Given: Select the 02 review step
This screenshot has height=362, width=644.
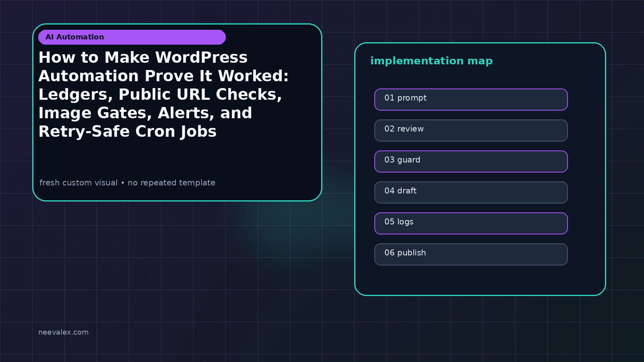Looking at the screenshot, I should click(471, 130).
